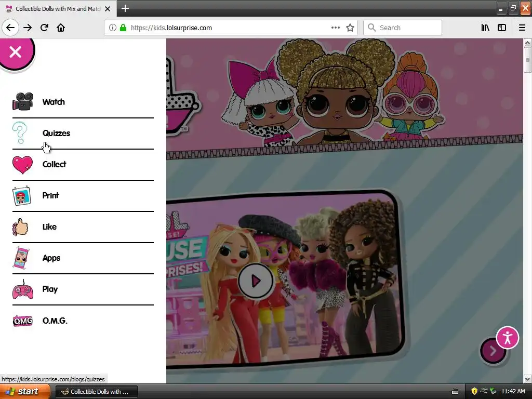Image resolution: width=532 pixels, height=399 pixels.
Task: Open the Print menu item
Action: click(83, 195)
